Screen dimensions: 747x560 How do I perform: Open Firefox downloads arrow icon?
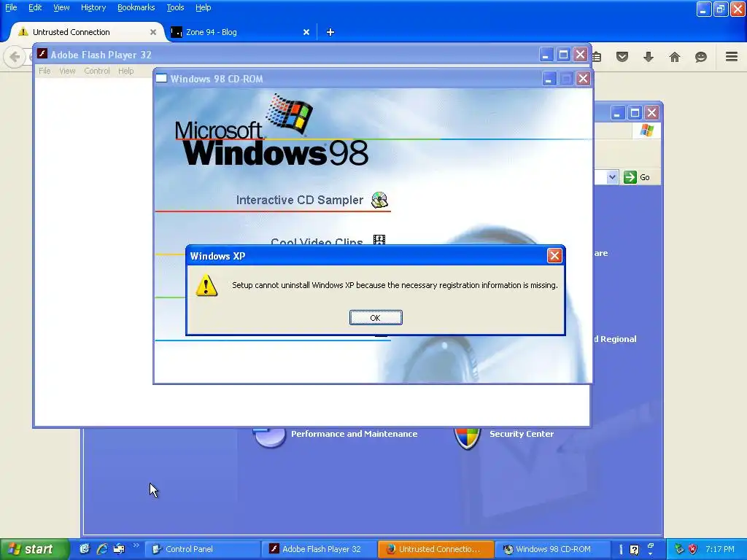(649, 57)
